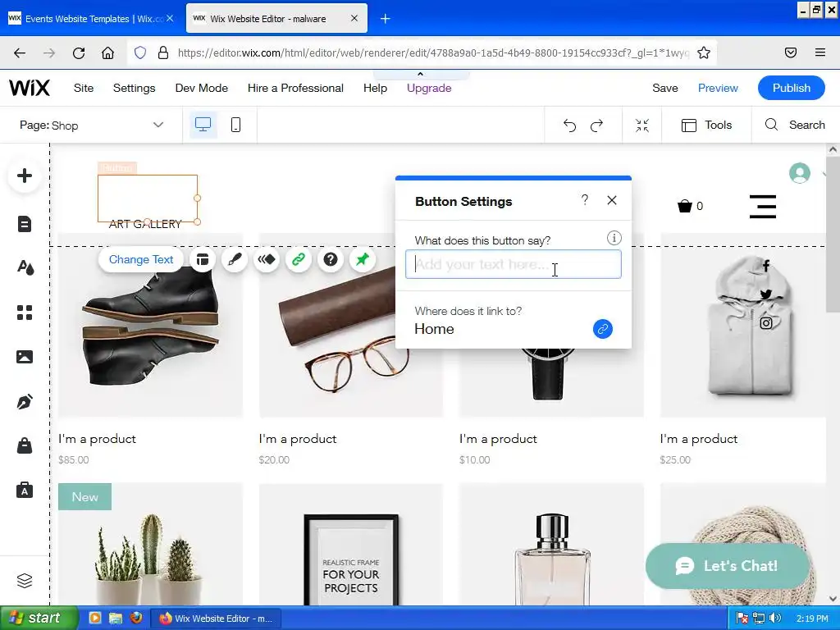The image size is (840, 630).
Task: Click the button layouts icon
Action: click(x=202, y=260)
